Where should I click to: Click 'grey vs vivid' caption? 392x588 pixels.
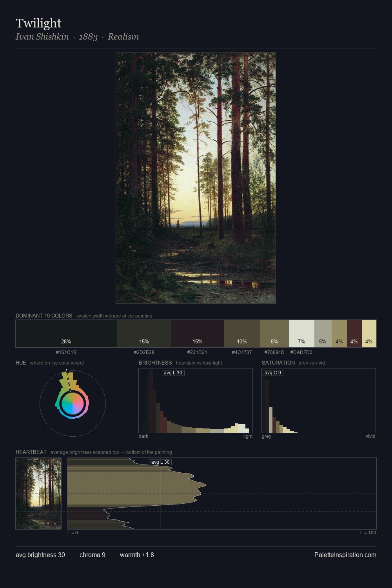312,363
